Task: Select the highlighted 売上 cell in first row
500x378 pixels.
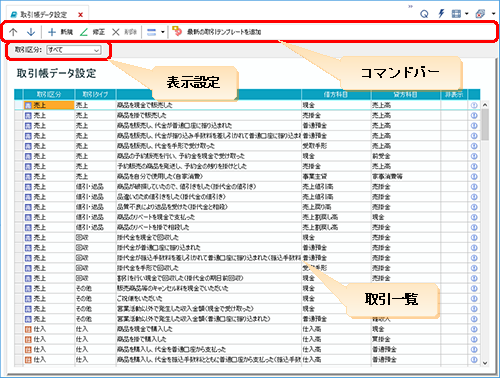Action: click(x=49, y=105)
